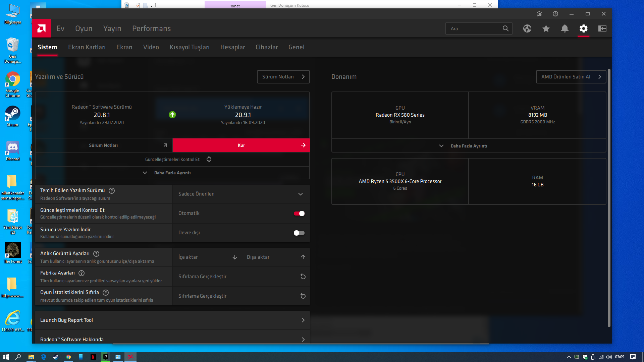Go to the Ev top menu
The image size is (644, 362).
[x=60, y=28]
